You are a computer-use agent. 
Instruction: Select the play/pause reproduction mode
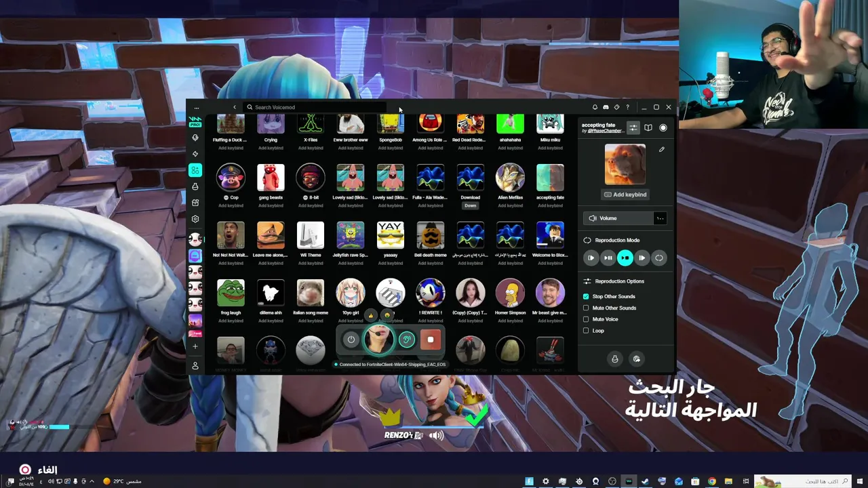(x=608, y=258)
